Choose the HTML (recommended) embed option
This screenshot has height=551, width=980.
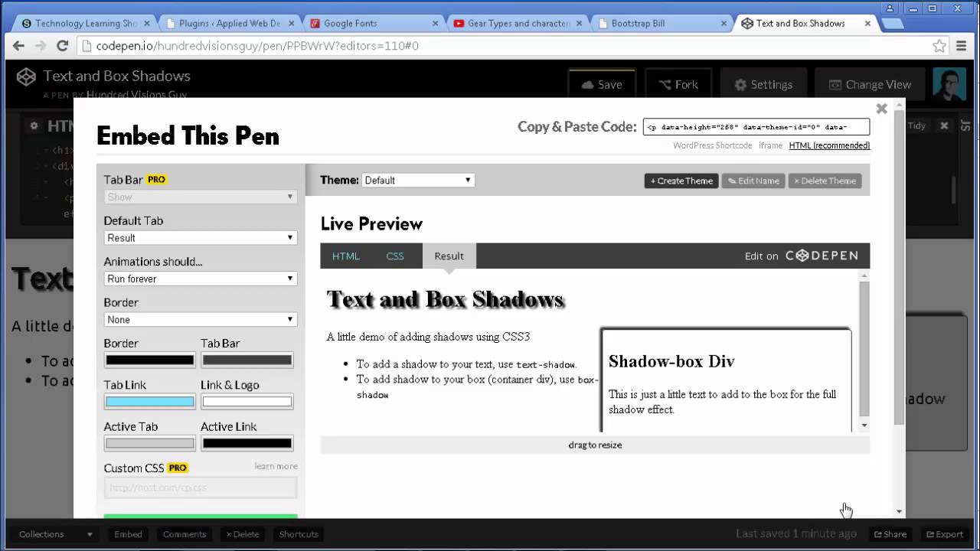pos(829,145)
